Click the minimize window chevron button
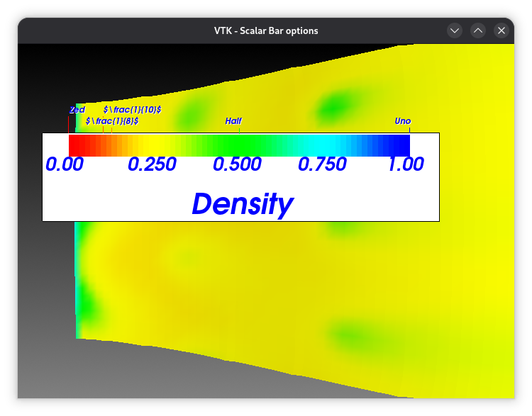Image resolution: width=532 pixels, height=416 pixels. [x=455, y=30]
